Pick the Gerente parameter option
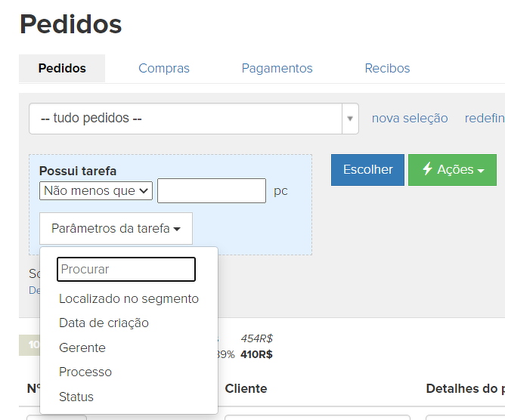505x420 pixels. click(82, 347)
